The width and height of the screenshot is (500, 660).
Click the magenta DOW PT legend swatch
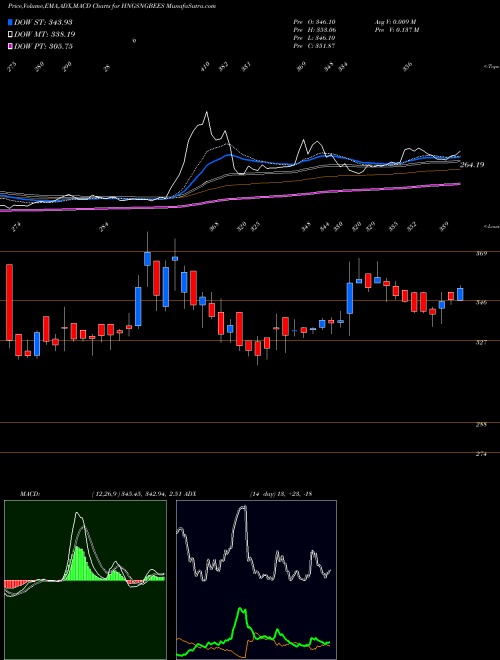(x=10, y=46)
